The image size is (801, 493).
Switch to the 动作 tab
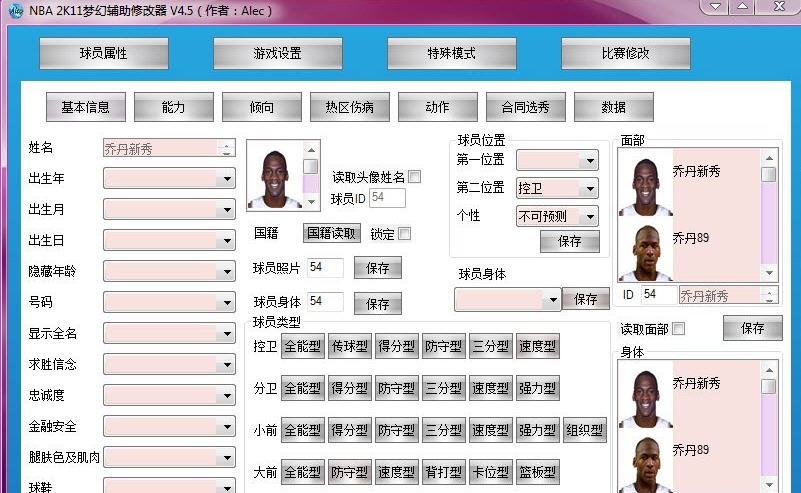tap(438, 107)
